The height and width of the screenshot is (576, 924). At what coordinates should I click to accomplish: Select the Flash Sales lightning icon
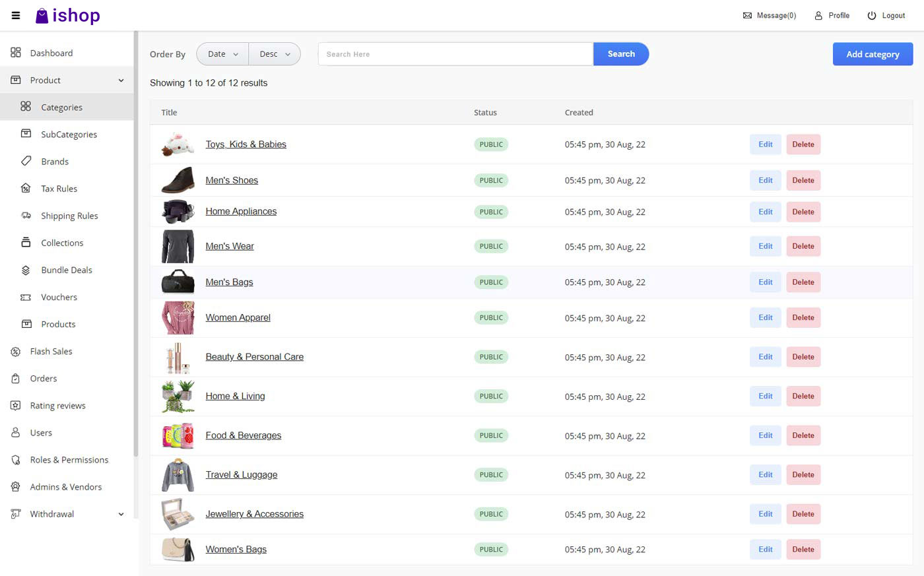coord(15,351)
